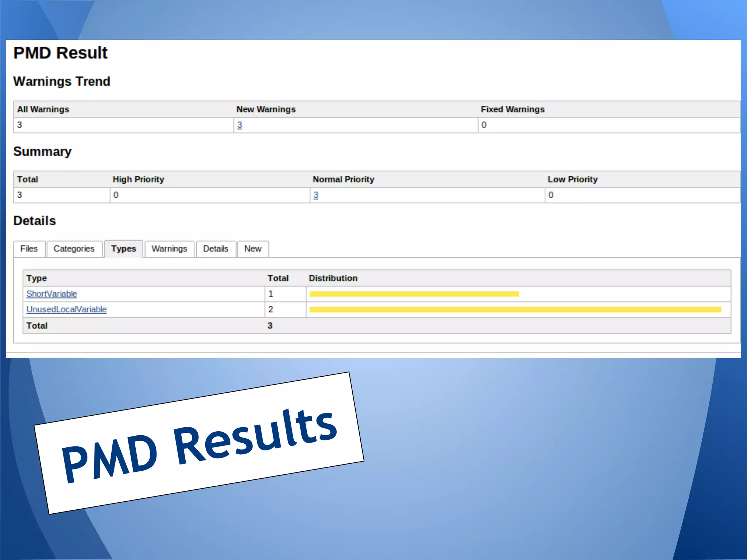Open the New tab

[253, 249]
